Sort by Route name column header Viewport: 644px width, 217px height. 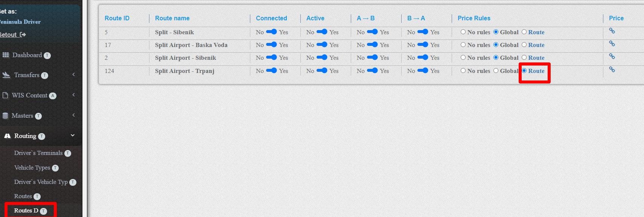172,18
